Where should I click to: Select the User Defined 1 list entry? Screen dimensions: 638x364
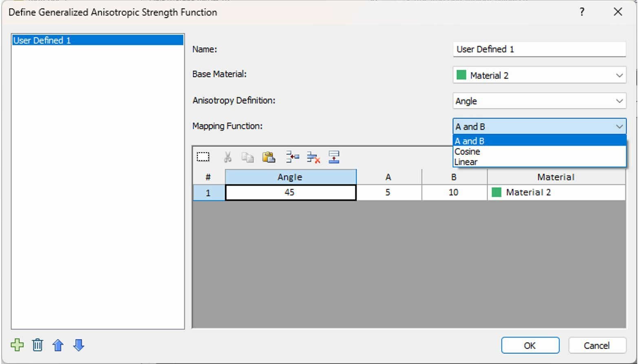click(x=98, y=40)
